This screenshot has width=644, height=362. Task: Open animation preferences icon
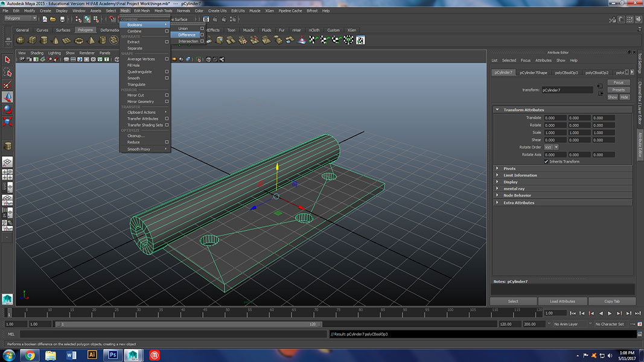pyautogui.click(x=640, y=324)
